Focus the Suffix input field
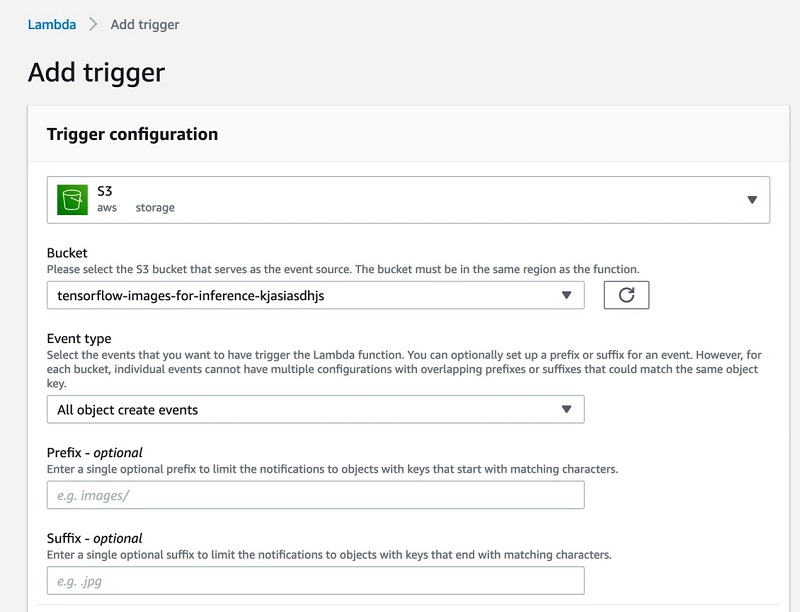Screen dimensions: 800x612 315,581
